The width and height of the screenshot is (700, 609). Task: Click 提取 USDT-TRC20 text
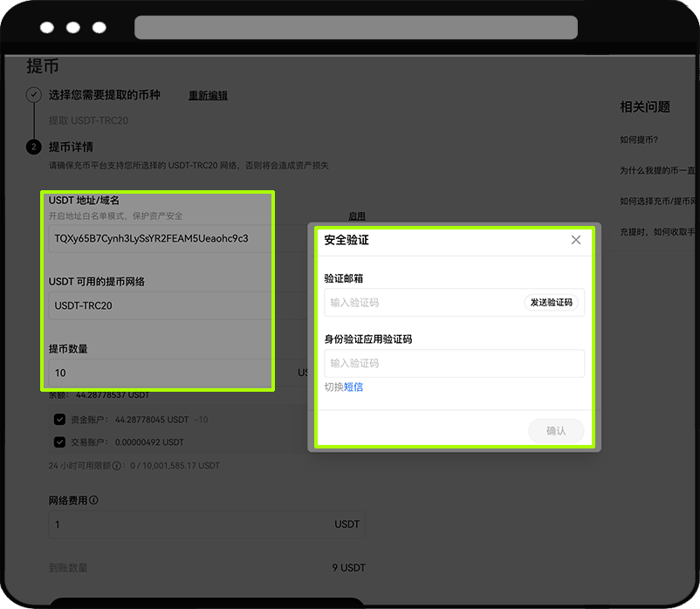pos(88,120)
